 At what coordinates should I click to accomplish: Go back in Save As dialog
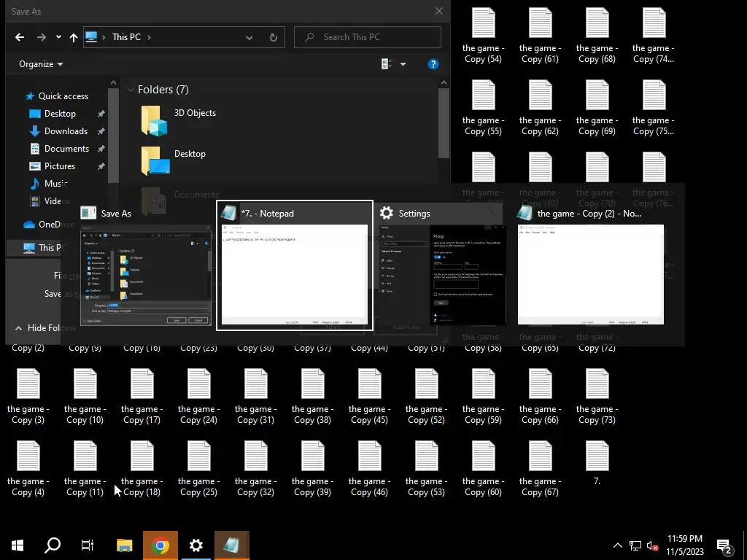tap(20, 37)
